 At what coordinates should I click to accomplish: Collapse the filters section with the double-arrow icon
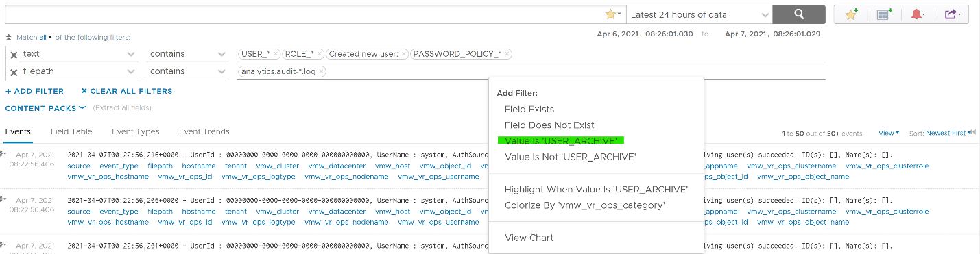coord(8,38)
